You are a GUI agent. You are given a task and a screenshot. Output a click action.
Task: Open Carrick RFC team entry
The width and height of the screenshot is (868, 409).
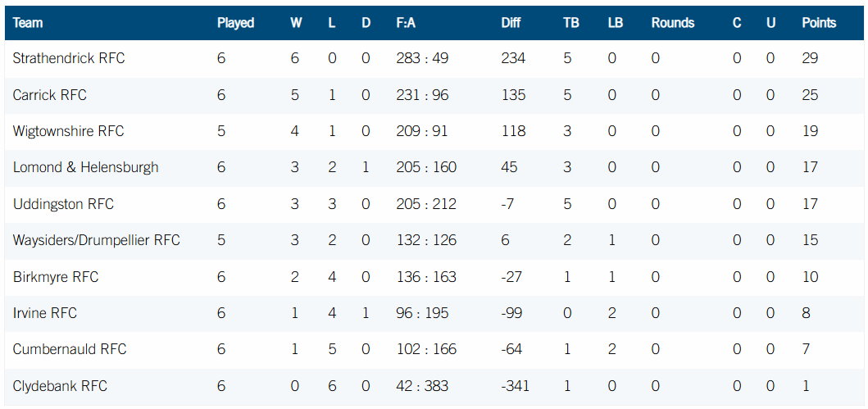(49, 95)
